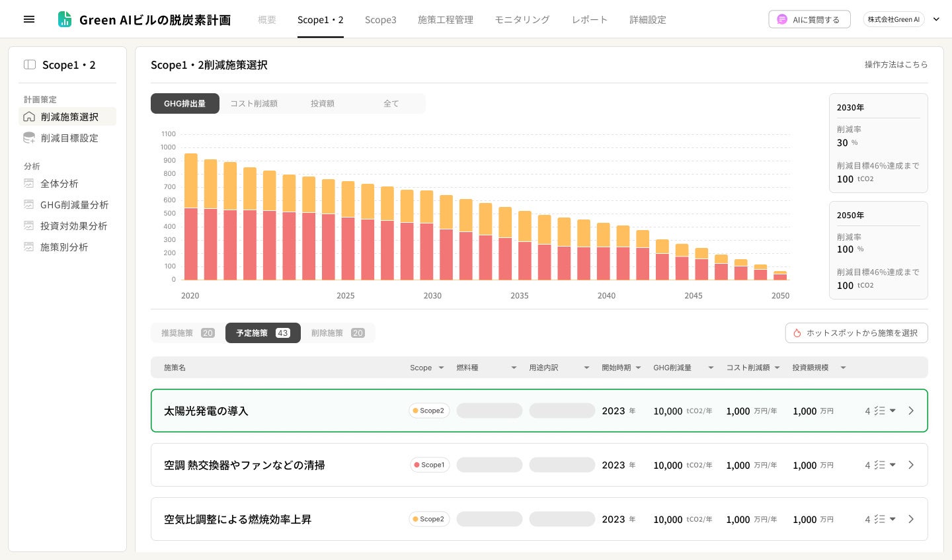Viewport: 952px width, 560px height.
Task: Click the Scope1・2削減施策選択 page heading
Action: point(209,65)
